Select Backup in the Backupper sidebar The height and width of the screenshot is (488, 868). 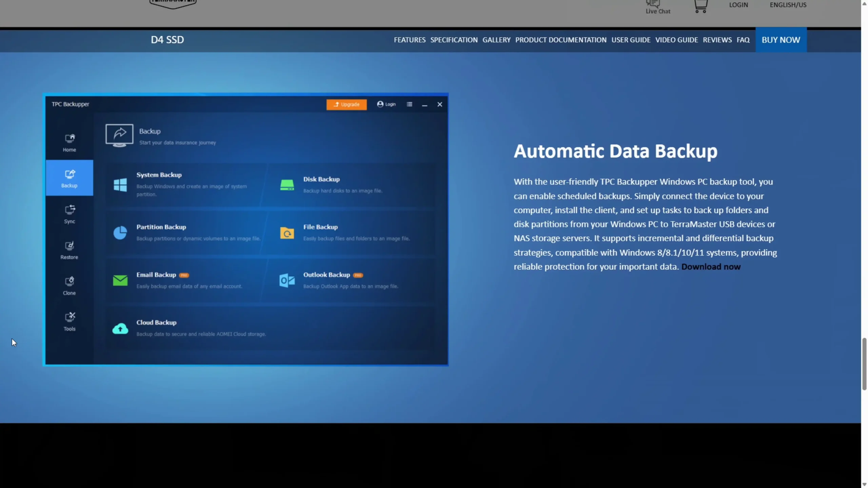(x=70, y=178)
